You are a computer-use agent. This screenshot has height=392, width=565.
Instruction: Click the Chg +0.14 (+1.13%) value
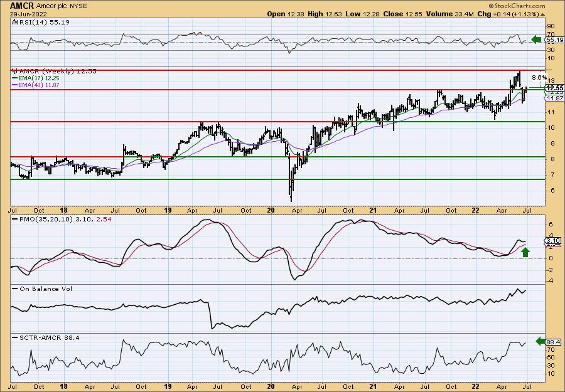(508, 14)
